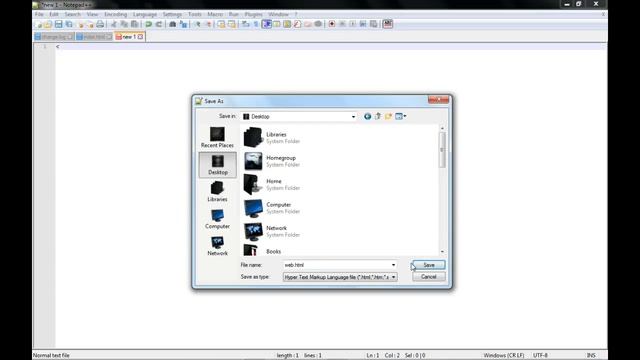This screenshot has height=360, width=640.
Task: Toggle INS mode in status bar
Action: (x=591, y=356)
